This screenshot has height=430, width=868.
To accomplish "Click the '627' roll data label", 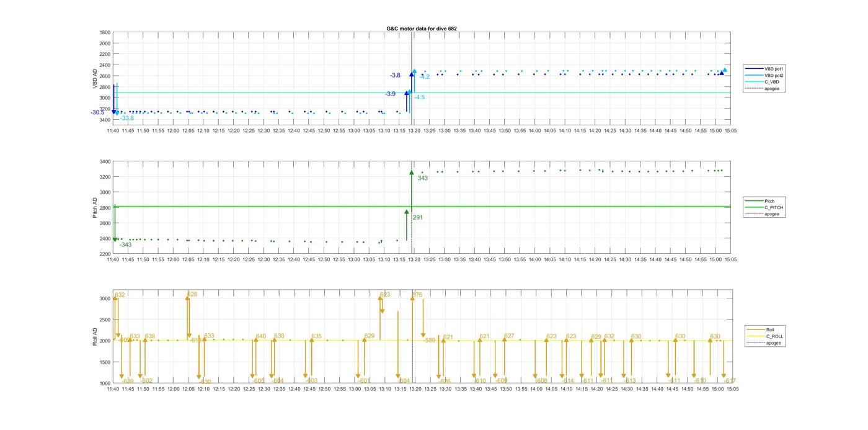I will [x=509, y=336].
